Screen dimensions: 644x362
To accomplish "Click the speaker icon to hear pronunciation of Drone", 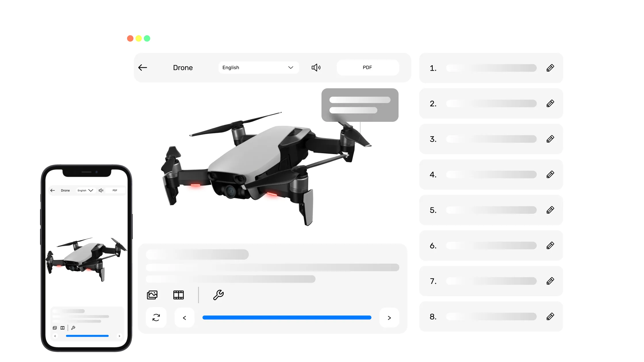I will (x=316, y=68).
